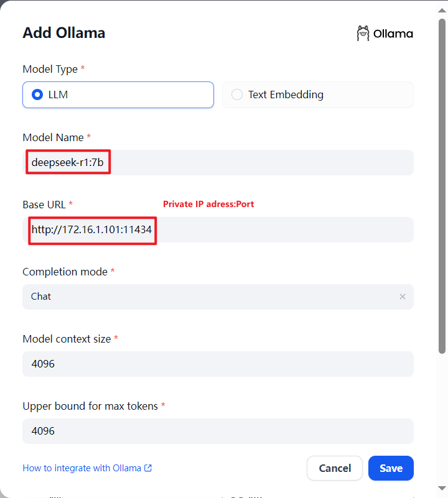Click the vertical scrollbar thumb
The height and width of the screenshot is (498, 448).
tap(442, 186)
